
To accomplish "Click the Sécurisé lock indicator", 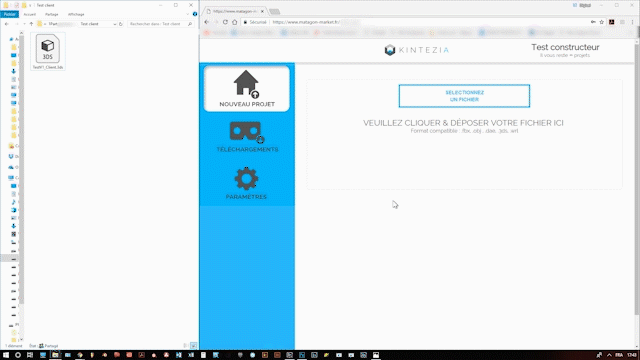I will pos(255,22).
